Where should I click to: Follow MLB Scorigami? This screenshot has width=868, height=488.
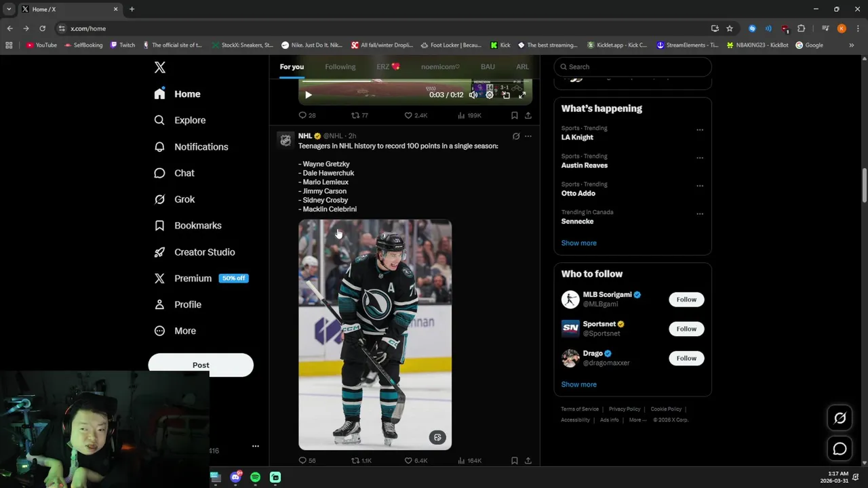686,300
